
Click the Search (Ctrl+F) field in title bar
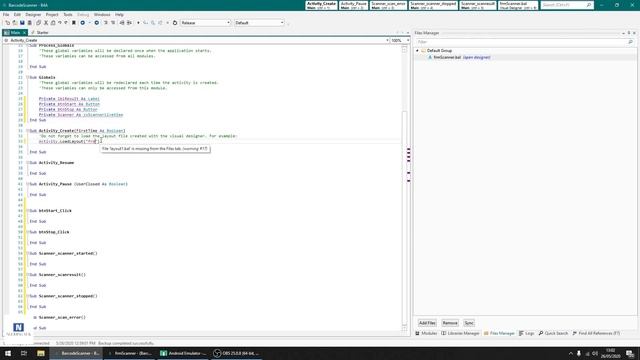567,5
